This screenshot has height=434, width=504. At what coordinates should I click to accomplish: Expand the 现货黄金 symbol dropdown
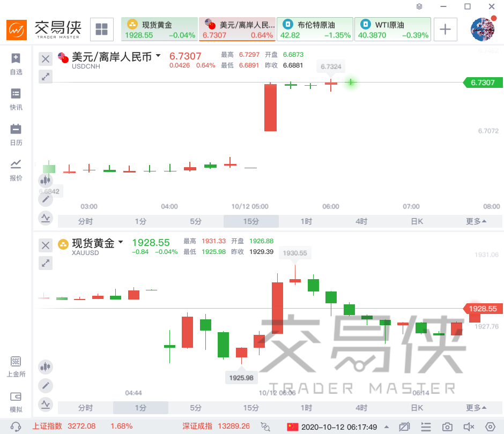121,242
